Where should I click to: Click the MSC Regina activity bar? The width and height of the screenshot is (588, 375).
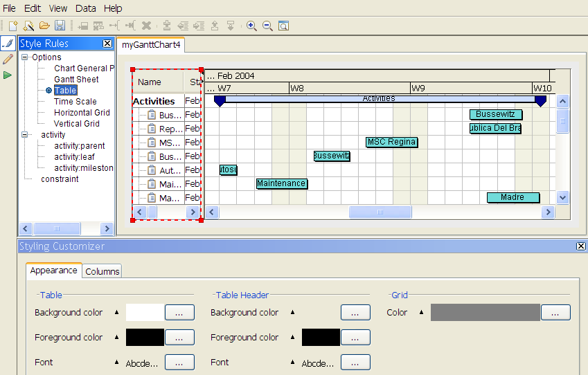pos(392,142)
